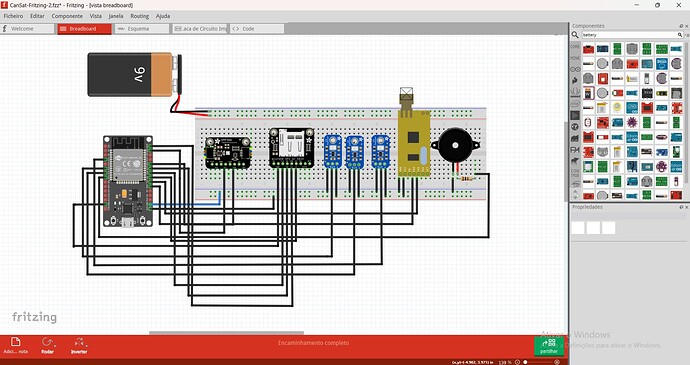Open the Routing menu
The height and width of the screenshot is (365, 690).
[139, 16]
